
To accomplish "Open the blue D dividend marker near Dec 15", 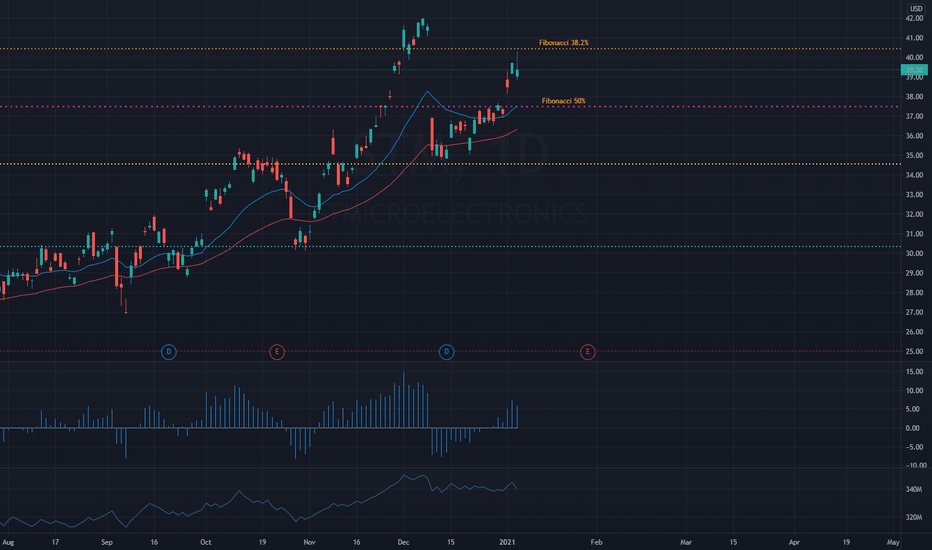I will pyautogui.click(x=446, y=352).
